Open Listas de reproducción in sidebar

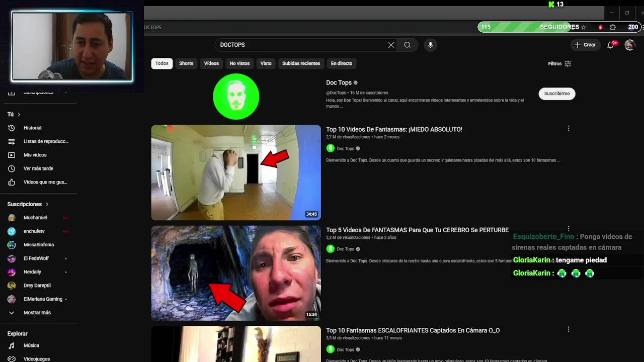[38, 141]
